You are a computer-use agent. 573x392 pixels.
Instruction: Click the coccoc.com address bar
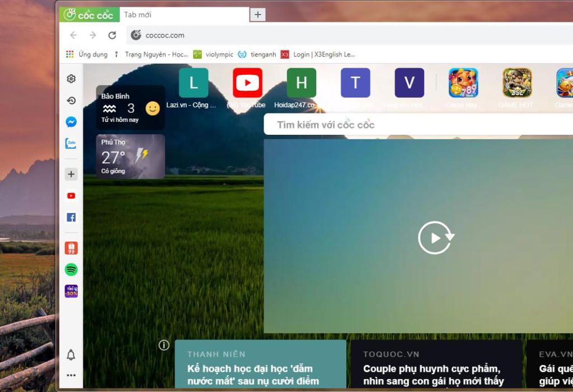350,35
